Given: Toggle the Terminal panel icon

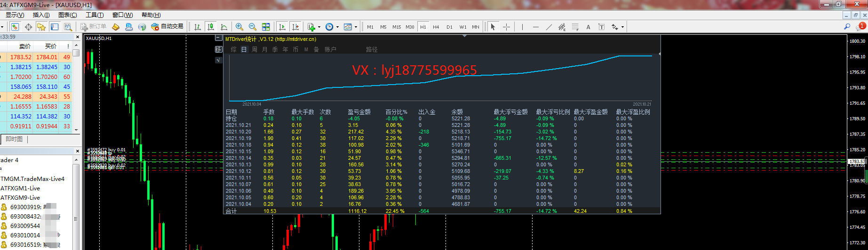Looking at the screenshot, I should point(55,27).
